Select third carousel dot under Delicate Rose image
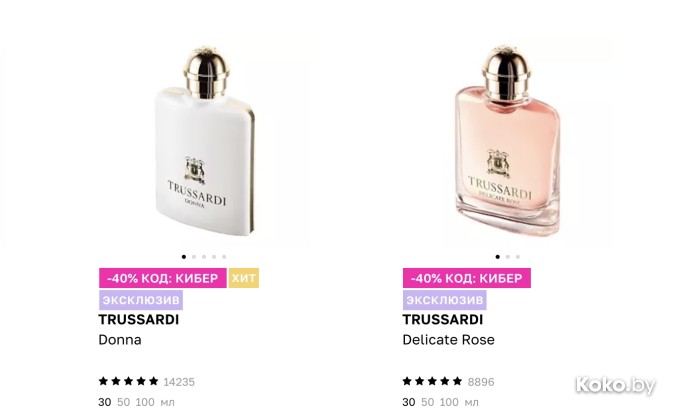 tap(518, 257)
